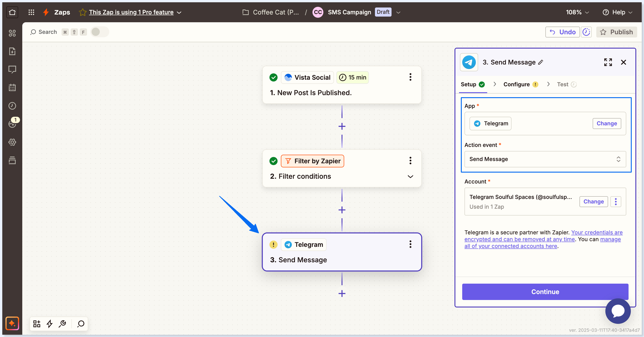Open Filter by Zapier step three-dot menu
The height and width of the screenshot is (337, 644).
[410, 161]
